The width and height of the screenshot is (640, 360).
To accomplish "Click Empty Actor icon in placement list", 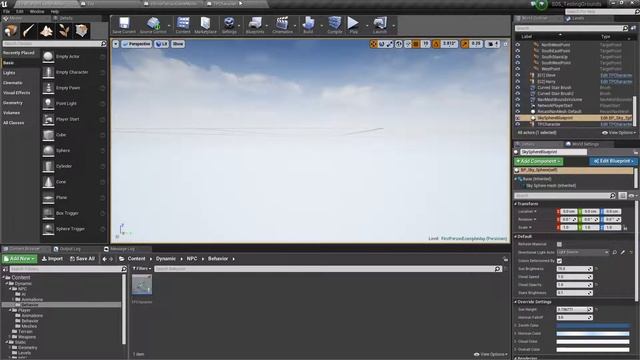I will click(48, 56).
